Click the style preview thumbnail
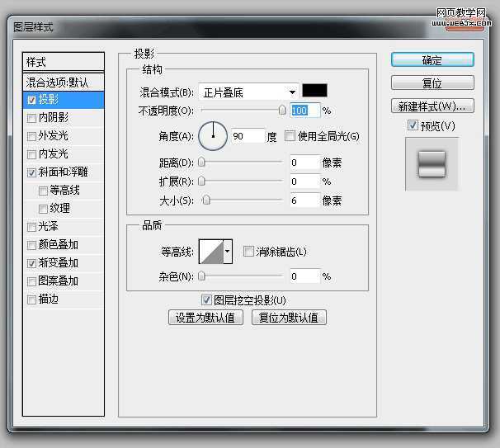 (x=432, y=164)
